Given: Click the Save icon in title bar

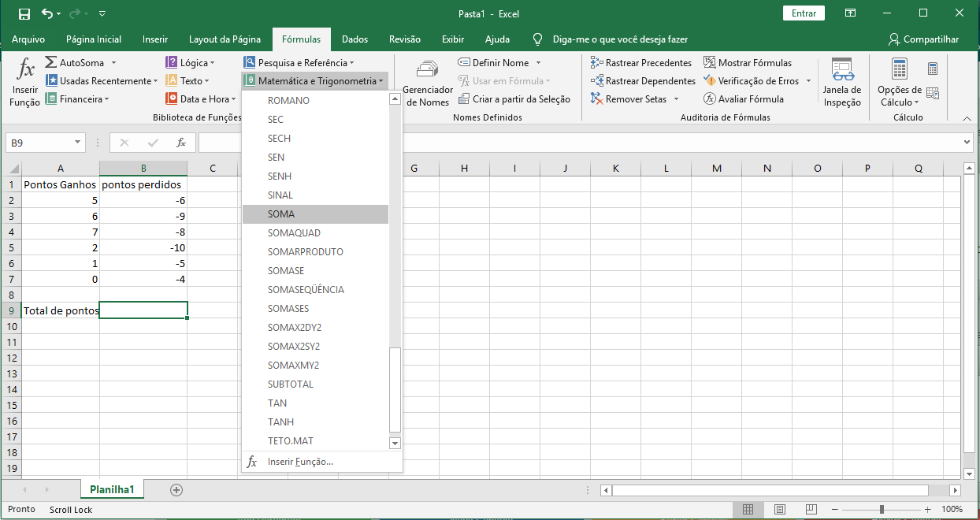Looking at the screenshot, I should pos(24,13).
